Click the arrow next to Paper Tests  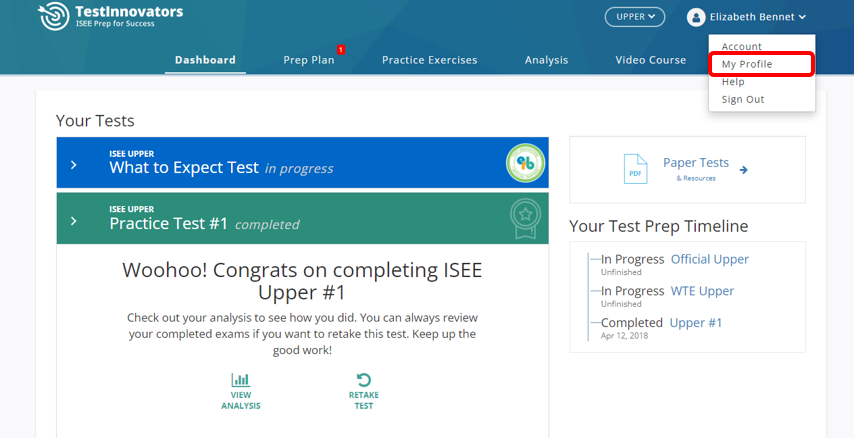click(743, 170)
